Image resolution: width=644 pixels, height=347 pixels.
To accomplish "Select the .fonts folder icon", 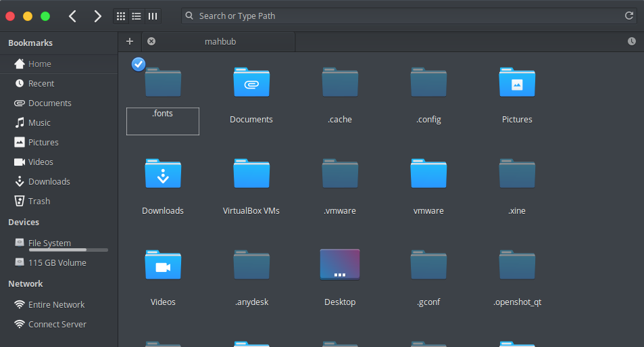I will pos(163,83).
